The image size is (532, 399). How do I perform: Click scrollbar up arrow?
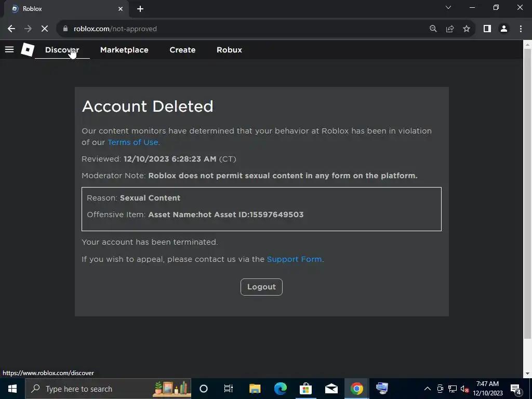tap(527, 44)
